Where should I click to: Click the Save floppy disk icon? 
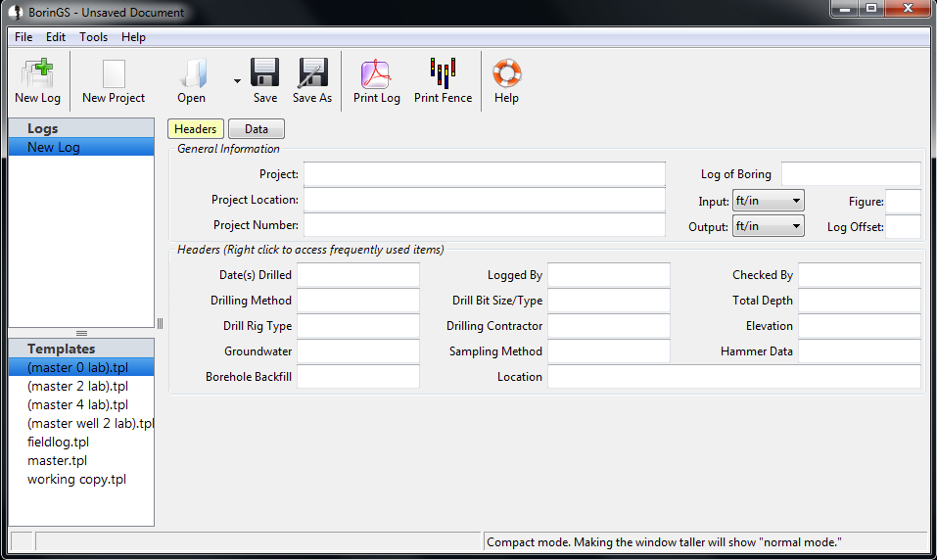pos(264,72)
